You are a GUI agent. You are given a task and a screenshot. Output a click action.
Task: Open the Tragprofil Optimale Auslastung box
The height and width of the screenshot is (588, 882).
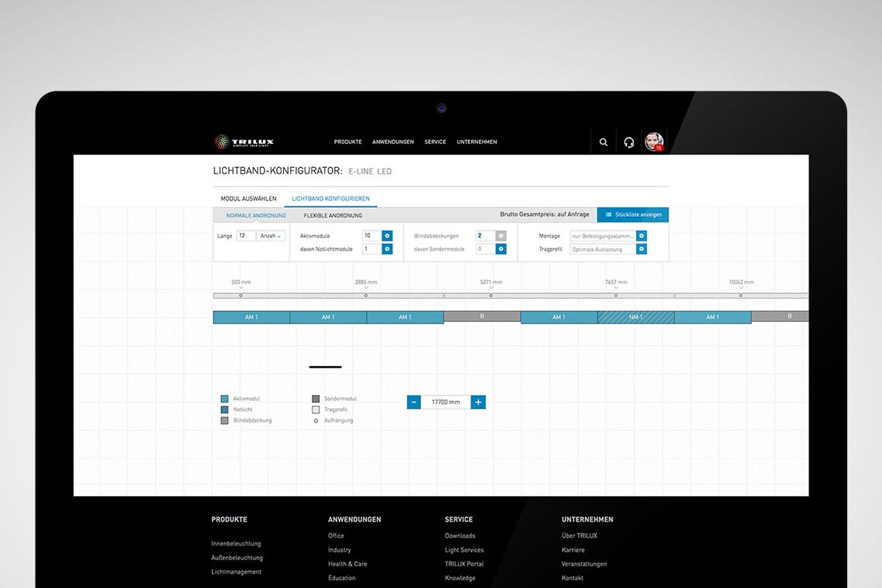click(x=603, y=248)
